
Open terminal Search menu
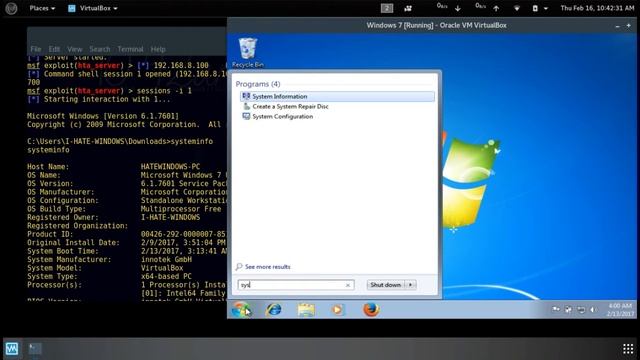[100, 49]
